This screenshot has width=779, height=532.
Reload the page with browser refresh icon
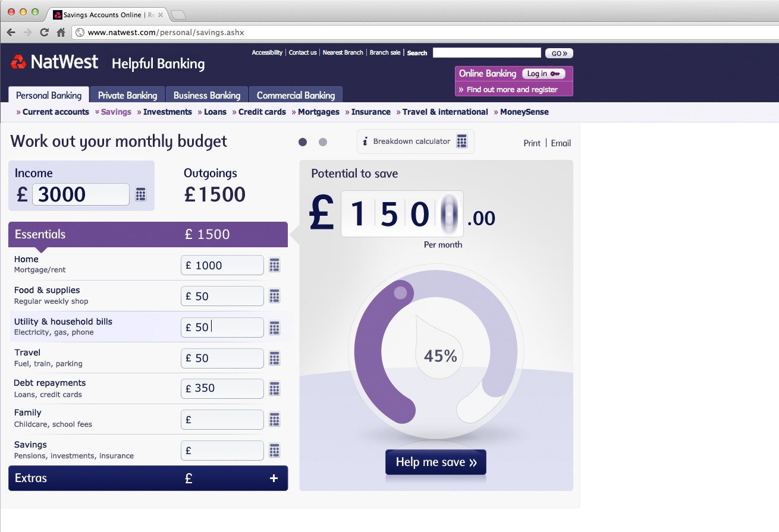click(x=44, y=33)
